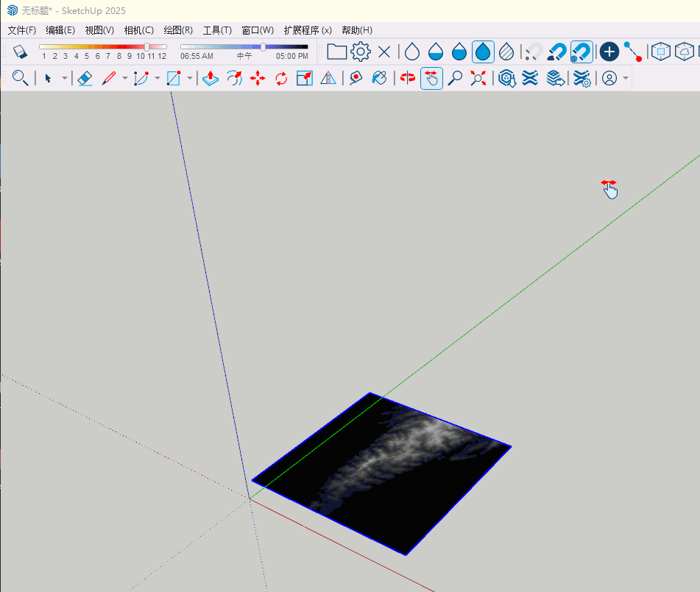700x592 pixels.
Task: Expand the Line tool dropdown arrow
Action: (125, 78)
